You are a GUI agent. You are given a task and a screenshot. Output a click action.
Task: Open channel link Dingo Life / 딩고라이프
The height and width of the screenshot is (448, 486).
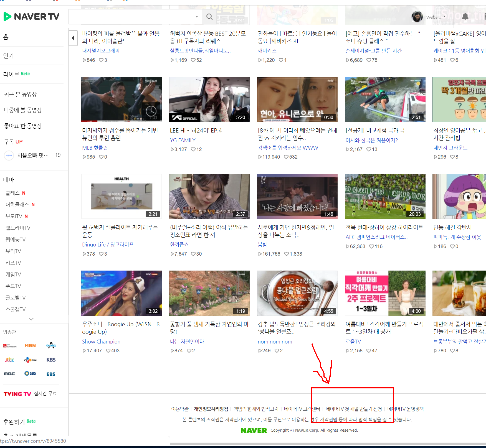click(x=108, y=245)
